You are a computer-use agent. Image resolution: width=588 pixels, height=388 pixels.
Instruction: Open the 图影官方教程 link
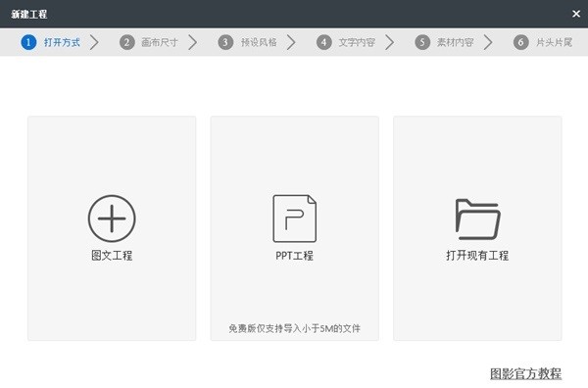(x=525, y=373)
